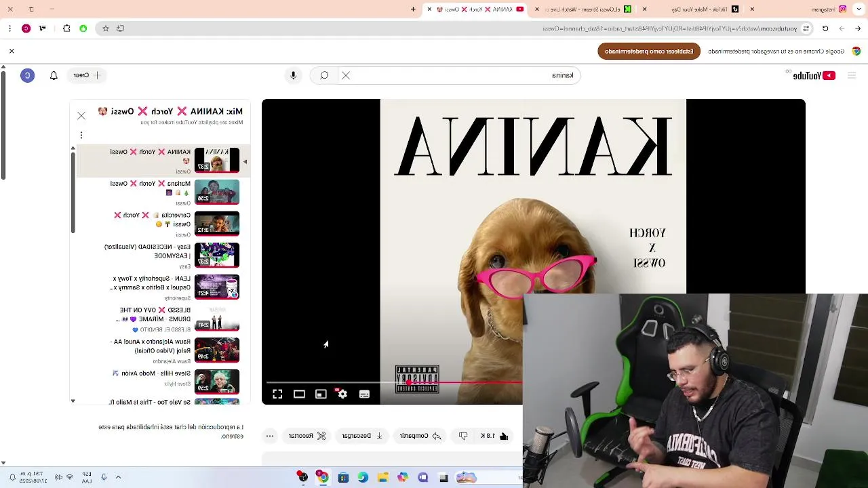868x488 pixels.
Task: Click the Descargar button
Action: tap(362, 436)
